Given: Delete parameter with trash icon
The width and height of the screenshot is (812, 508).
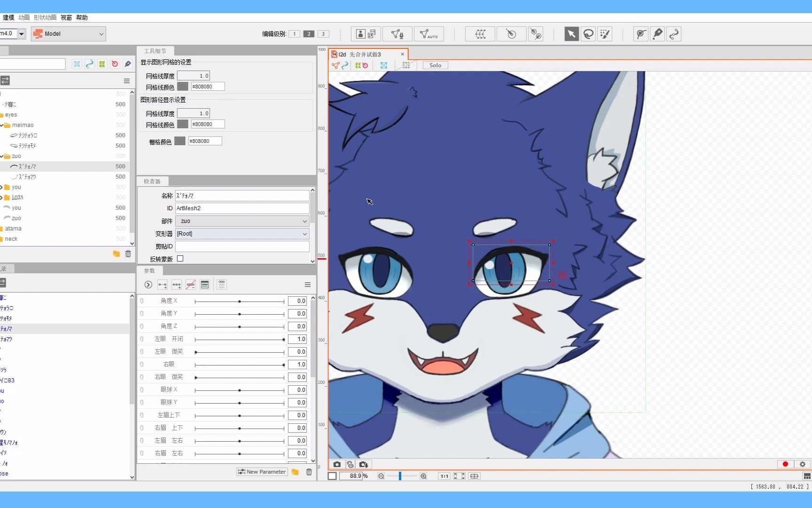Looking at the screenshot, I should click(309, 472).
